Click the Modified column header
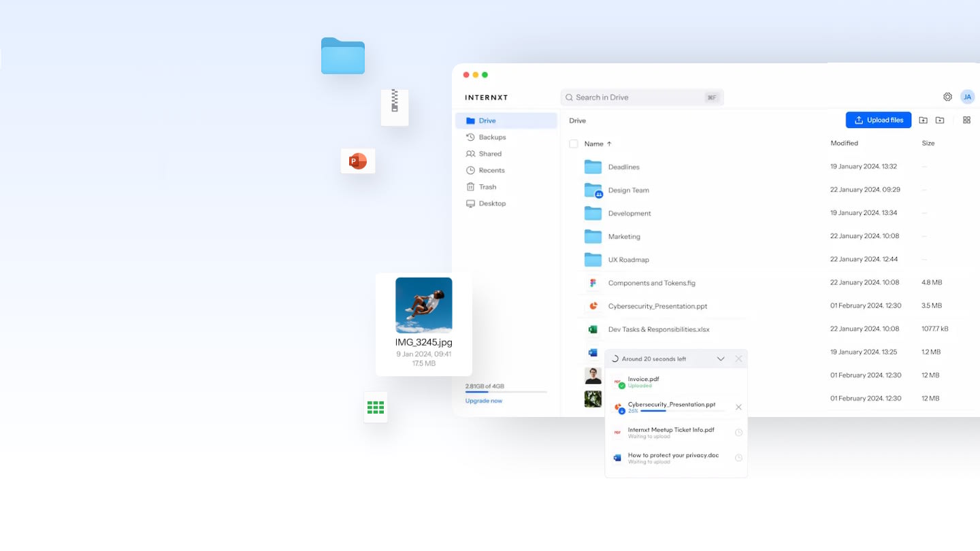Image resolution: width=980 pixels, height=551 pixels. [844, 143]
